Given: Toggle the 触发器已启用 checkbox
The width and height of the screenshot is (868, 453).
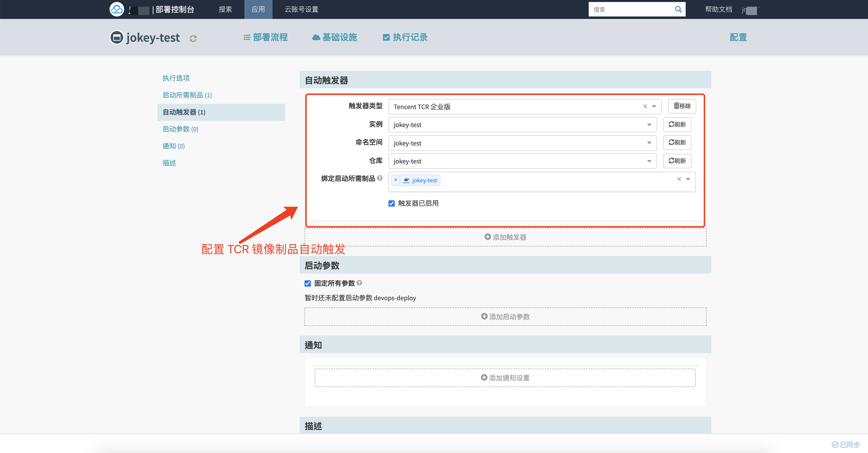Looking at the screenshot, I should (x=390, y=203).
